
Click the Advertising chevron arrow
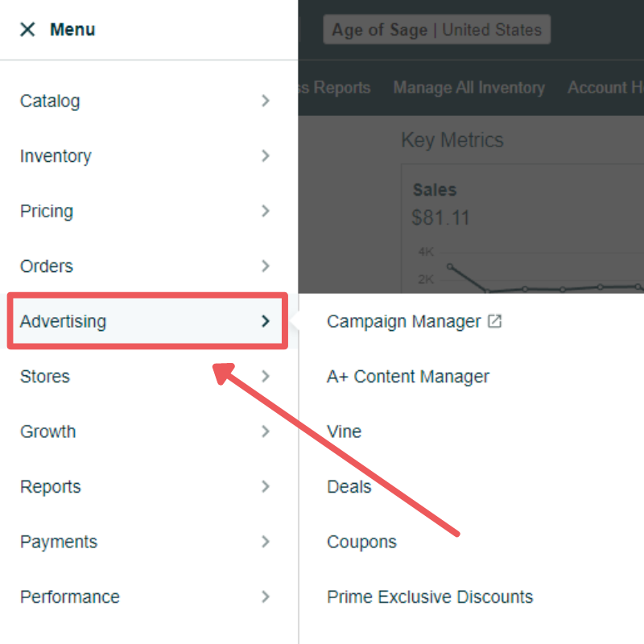pyautogui.click(x=266, y=321)
